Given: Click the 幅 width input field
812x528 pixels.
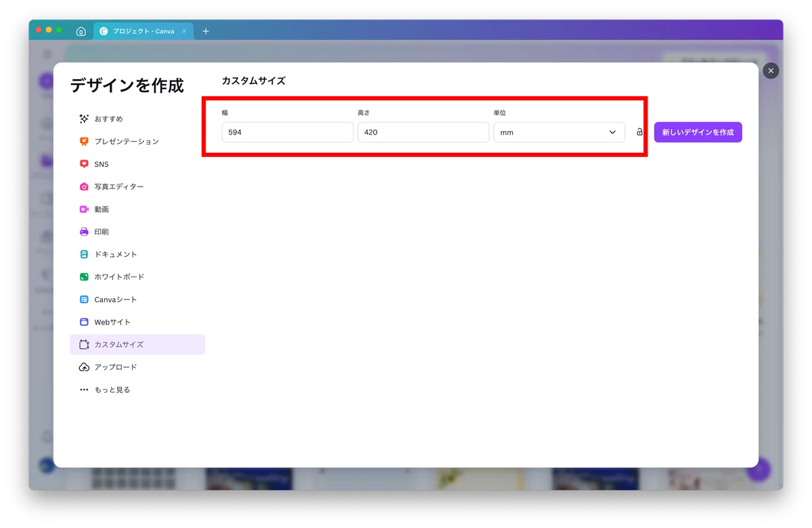Looking at the screenshot, I should pyautogui.click(x=288, y=133).
